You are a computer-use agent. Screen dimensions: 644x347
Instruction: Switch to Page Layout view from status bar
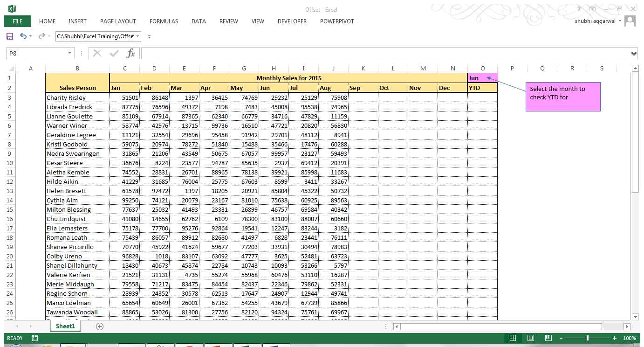click(531, 338)
